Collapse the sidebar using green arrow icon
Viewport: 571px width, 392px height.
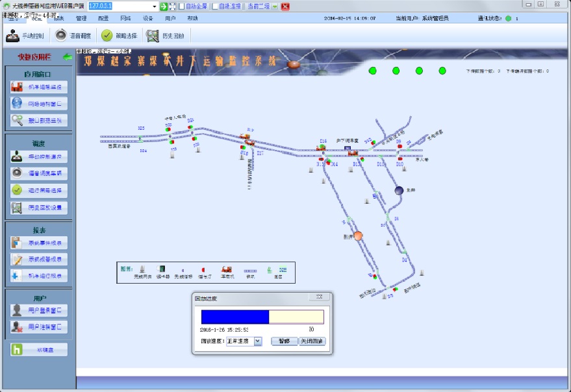pyautogui.click(x=66, y=58)
